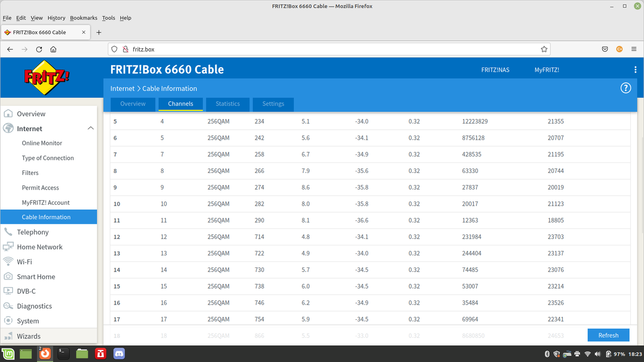Click the Refresh button
This screenshot has width=644, height=362.
[608, 335]
